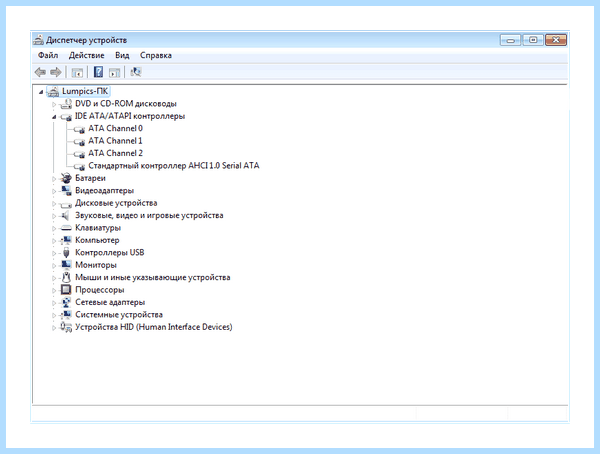
Task: Expand the Устройства HID category arrow
Action: 54,328
